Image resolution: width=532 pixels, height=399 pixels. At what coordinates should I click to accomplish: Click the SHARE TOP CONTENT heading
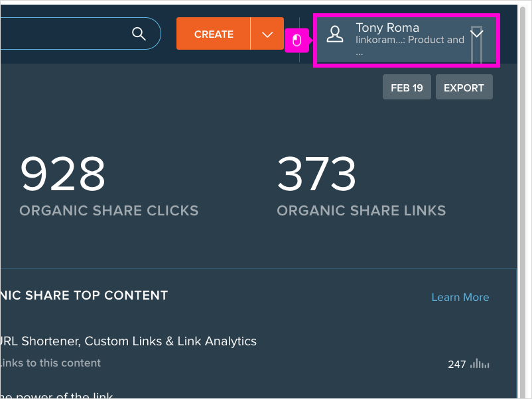[84, 295]
